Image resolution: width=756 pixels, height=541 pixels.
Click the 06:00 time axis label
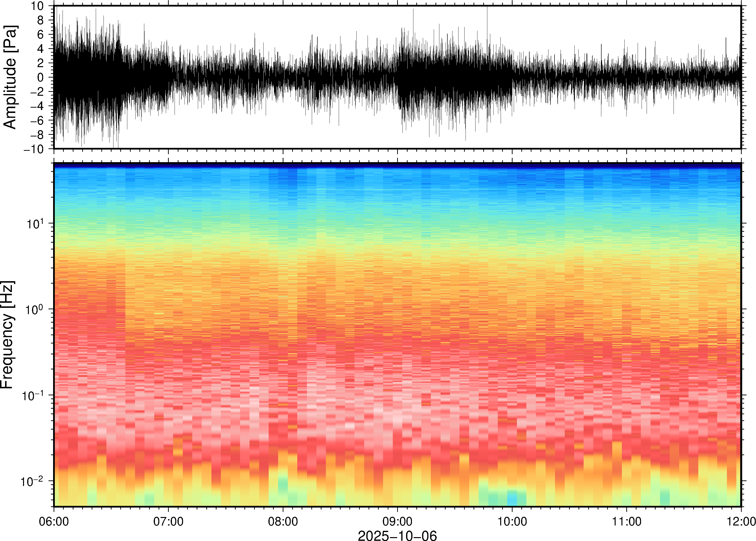point(54,521)
